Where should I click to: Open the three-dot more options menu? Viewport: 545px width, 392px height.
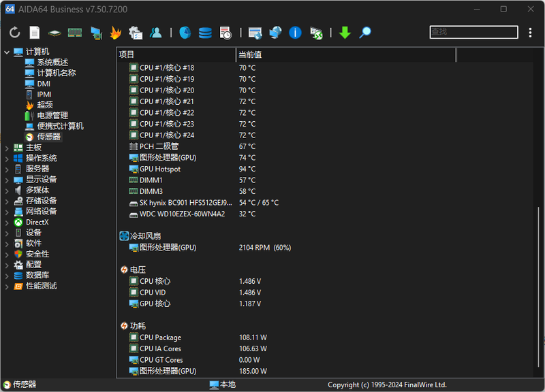pyautogui.click(x=531, y=33)
